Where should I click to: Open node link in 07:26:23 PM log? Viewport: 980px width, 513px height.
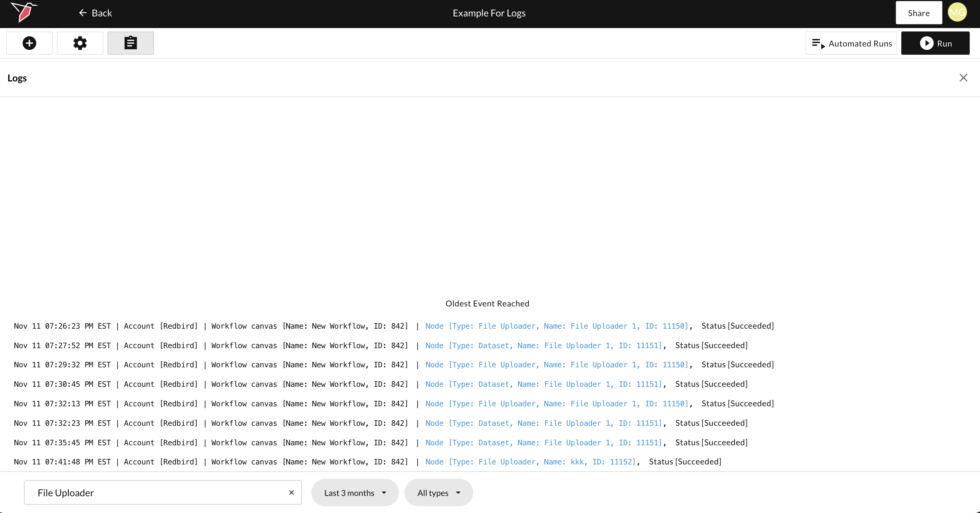click(x=557, y=326)
